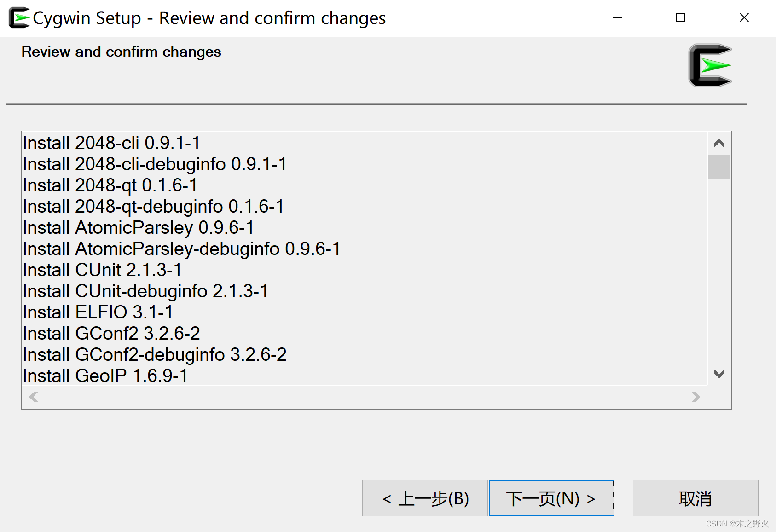Proceed with 下一页(N) button

point(551,498)
